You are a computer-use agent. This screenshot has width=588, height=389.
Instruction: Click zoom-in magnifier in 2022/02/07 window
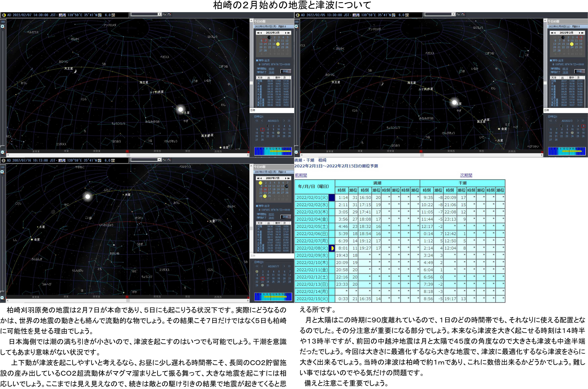[3, 27]
